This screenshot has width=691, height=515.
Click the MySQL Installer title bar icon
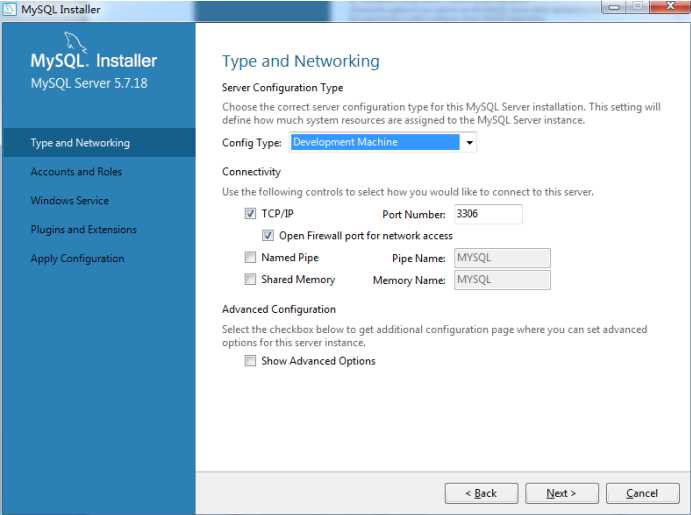pos(9,9)
